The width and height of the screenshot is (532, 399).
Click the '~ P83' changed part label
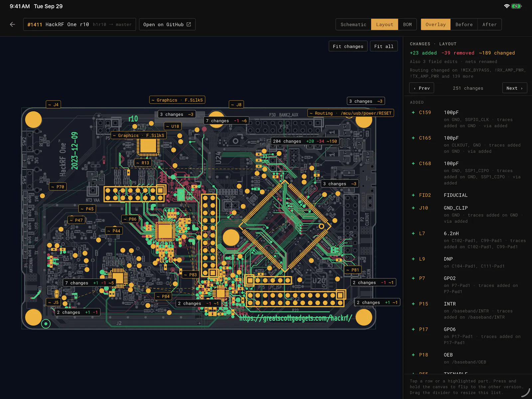tap(190, 275)
